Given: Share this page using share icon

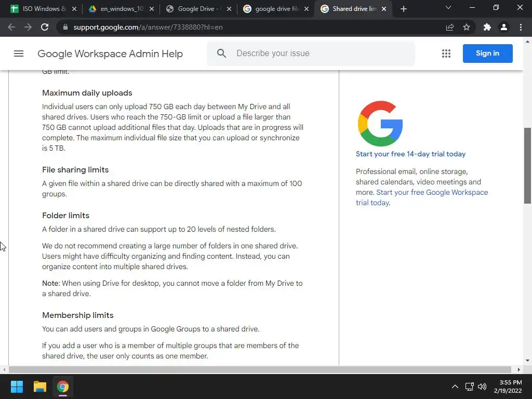Looking at the screenshot, I should (450, 27).
